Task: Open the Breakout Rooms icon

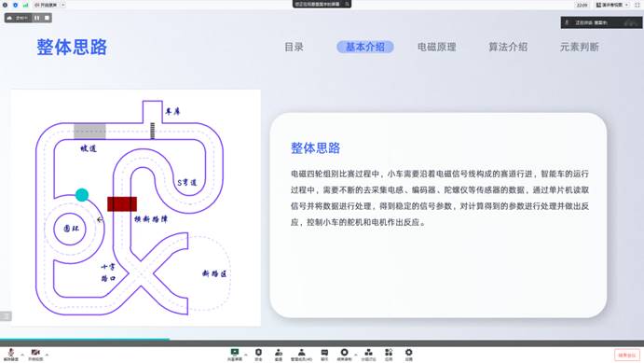Action: tap(368, 355)
